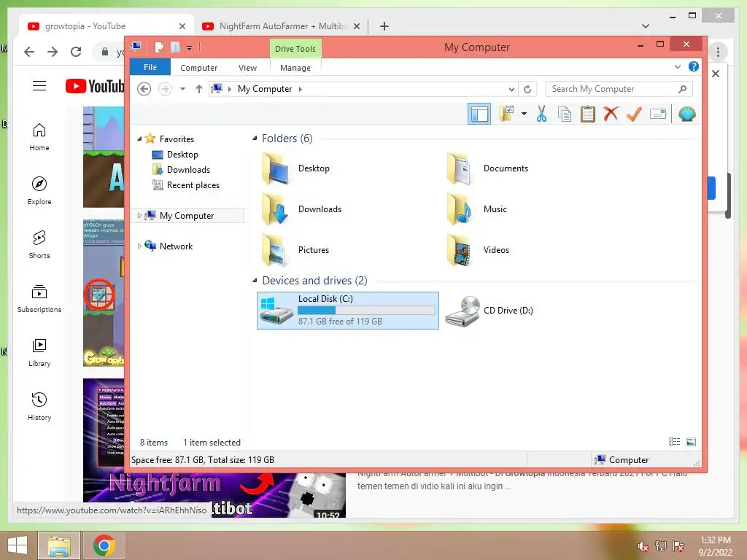Open recent locations dropdown arrow
The height and width of the screenshot is (560, 747).
coord(182,89)
